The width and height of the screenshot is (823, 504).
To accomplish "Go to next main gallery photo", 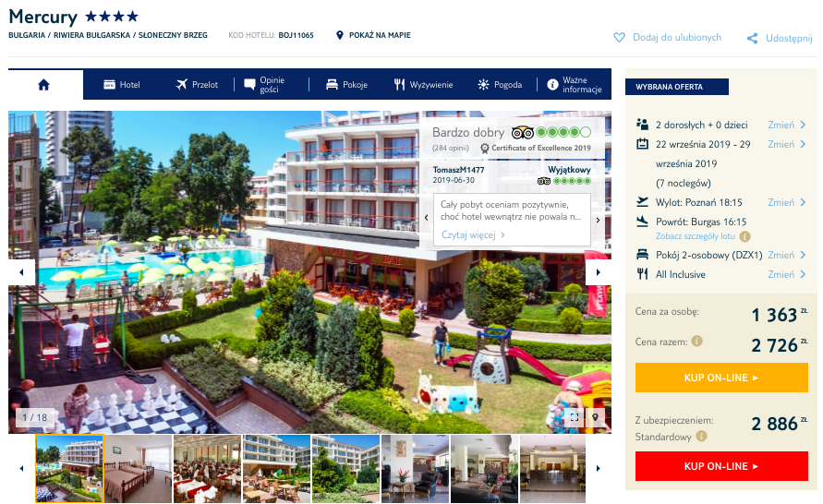I will [599, 272].
